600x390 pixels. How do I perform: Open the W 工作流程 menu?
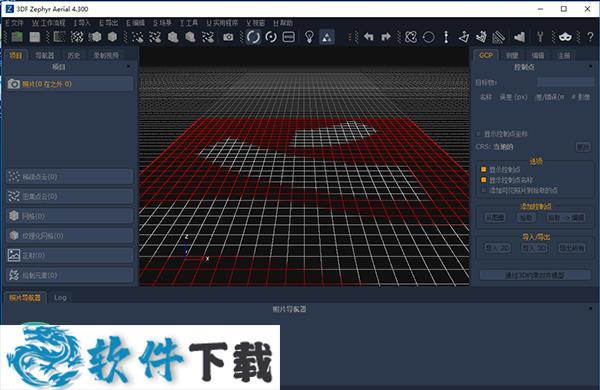click(x=49, y=23)
